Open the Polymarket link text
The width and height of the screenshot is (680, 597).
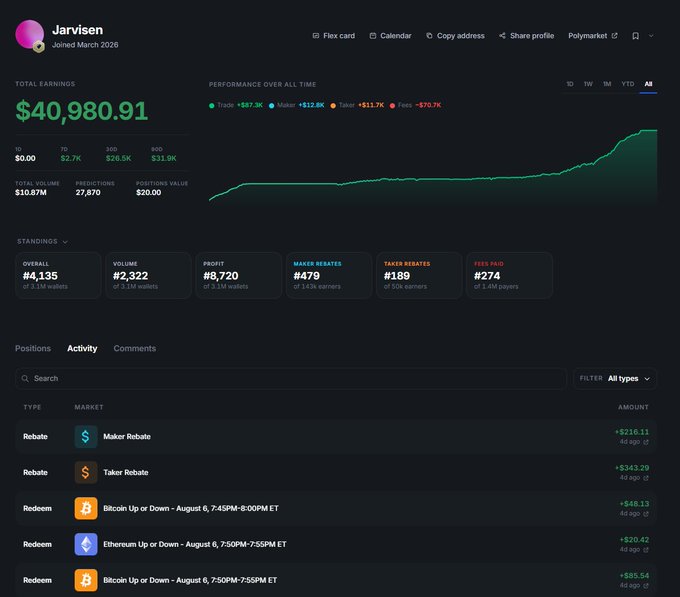[588, 36]
